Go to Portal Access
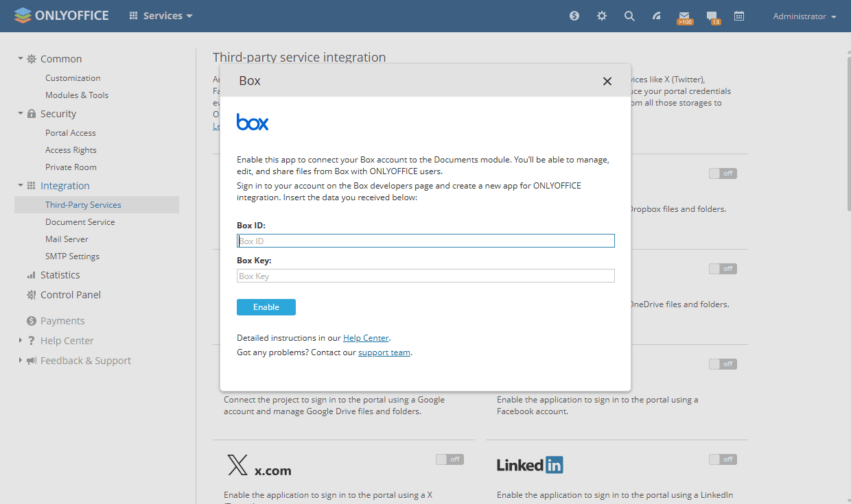This screenshot has width=851, height=504. tap(71, 133)
